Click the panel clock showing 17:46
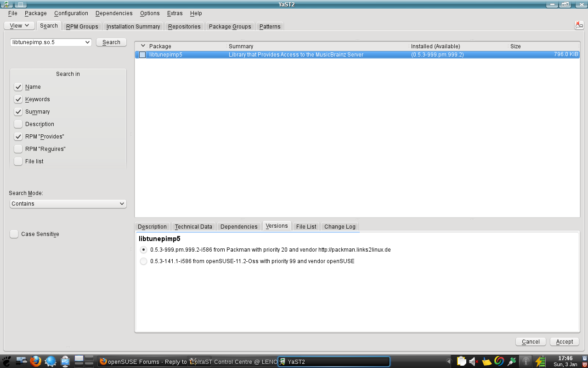Screen dimensions: 588x368 565,362
